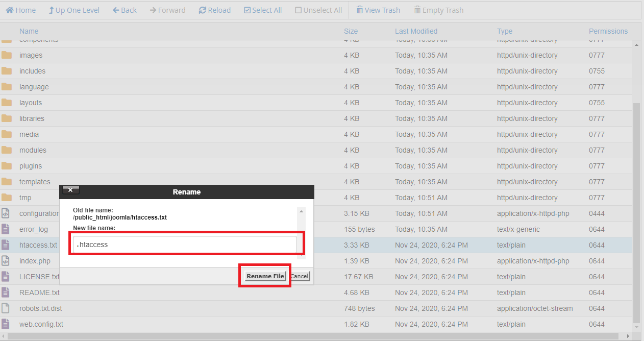Close the Rename dialog with the X
The image size is (644, 341).
70,189
